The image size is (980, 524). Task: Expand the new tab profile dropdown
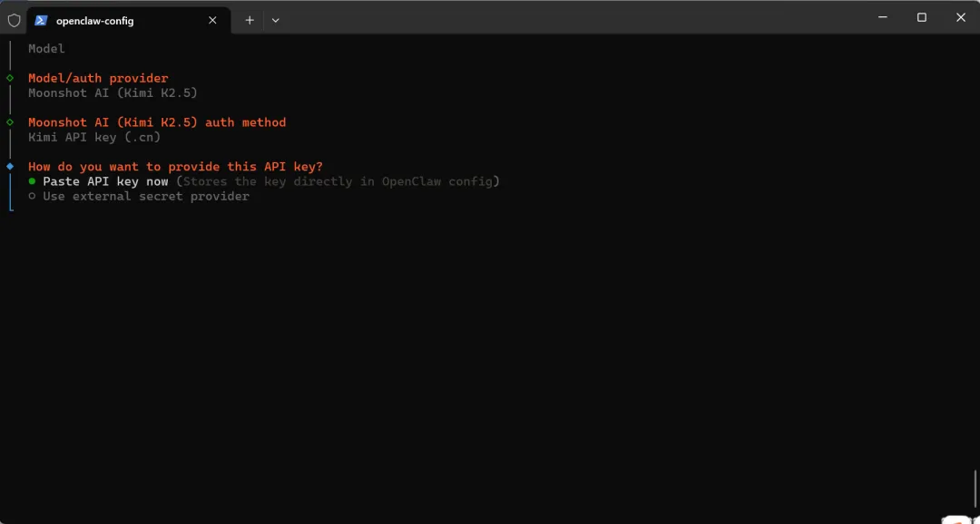pos(276,21)
